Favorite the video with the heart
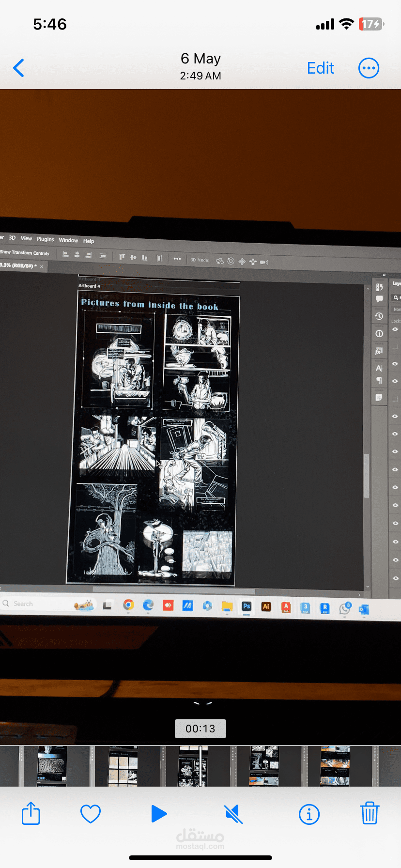Image resolution: width=401 pixels, height=868 pixels. (91, 814)
